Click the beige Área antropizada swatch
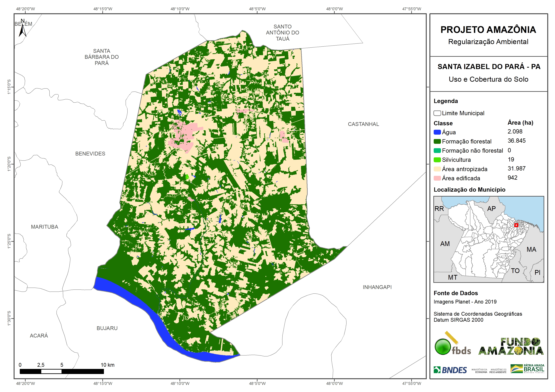This screenshot has width=555, height=392. [437, 169]
